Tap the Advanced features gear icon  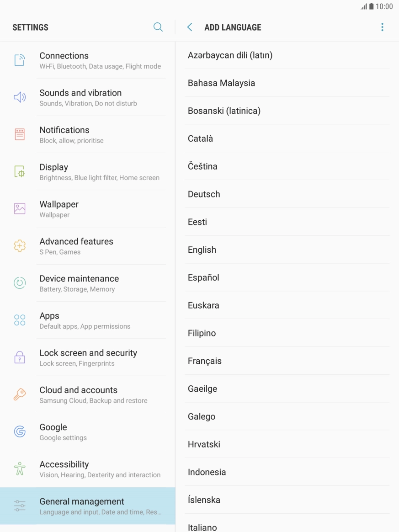[x=20, y=246]
